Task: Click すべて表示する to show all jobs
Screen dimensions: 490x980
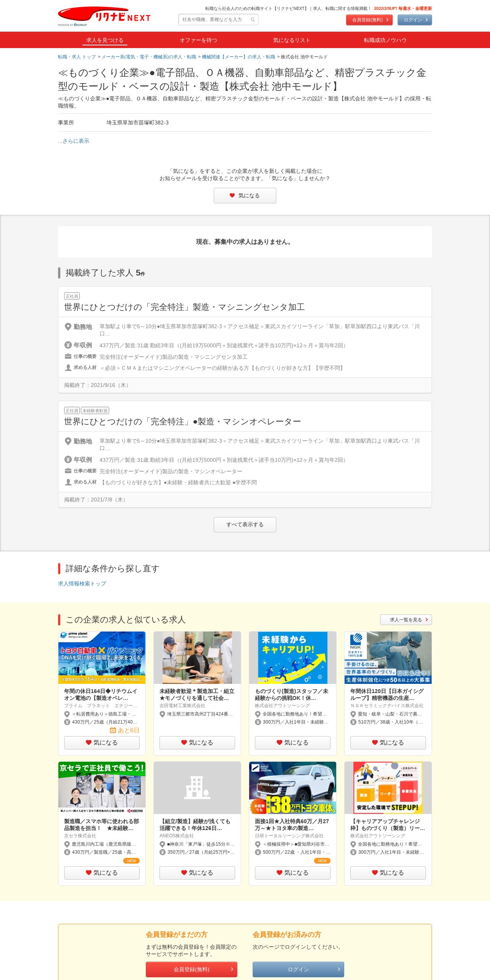Action: click(245, 525)
